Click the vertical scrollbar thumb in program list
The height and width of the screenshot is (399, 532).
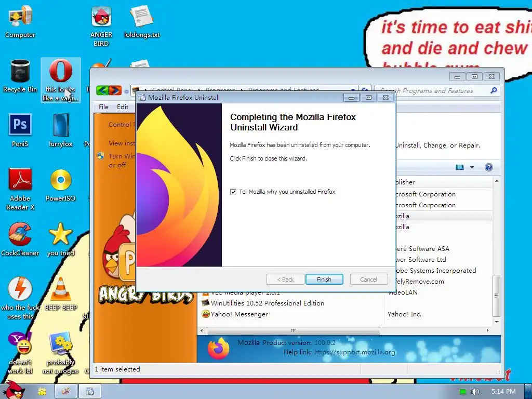coord(496,295)
